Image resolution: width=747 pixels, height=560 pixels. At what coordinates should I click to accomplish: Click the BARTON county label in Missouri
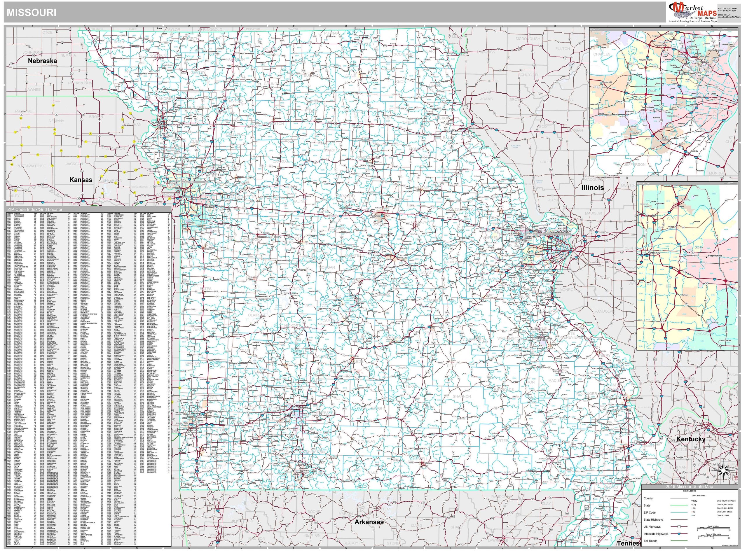tap(193, 363)
